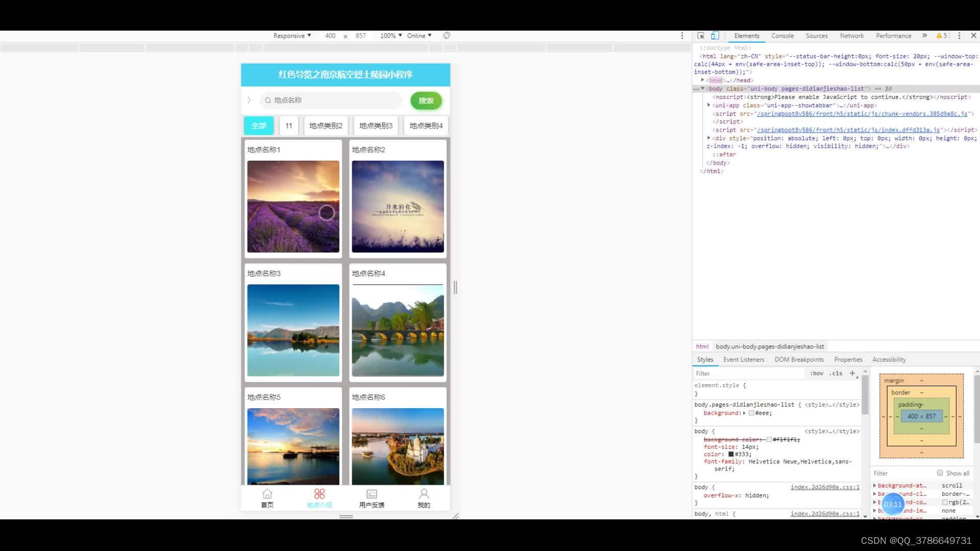Select the 地点类别2 category filter
Screen dimensions: 980x551
coord(326,126)
